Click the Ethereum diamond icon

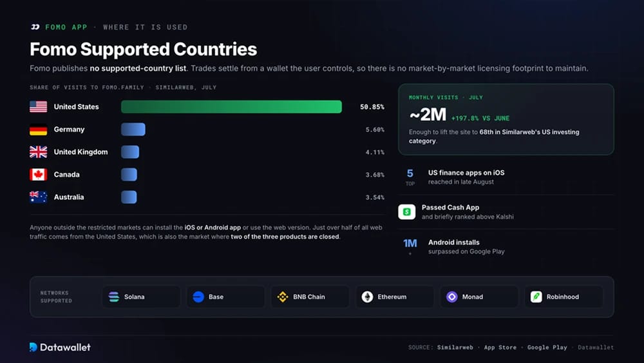(367, 297)
